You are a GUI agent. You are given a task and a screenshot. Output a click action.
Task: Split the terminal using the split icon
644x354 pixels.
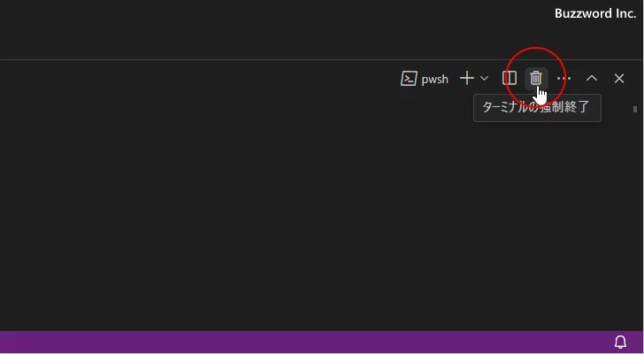click(x=510, y=78)
